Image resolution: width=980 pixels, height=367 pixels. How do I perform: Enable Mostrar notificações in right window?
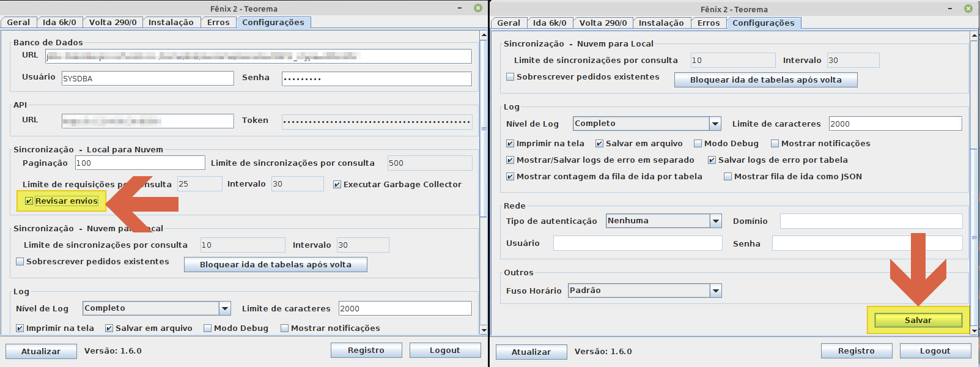coord(775,143)
